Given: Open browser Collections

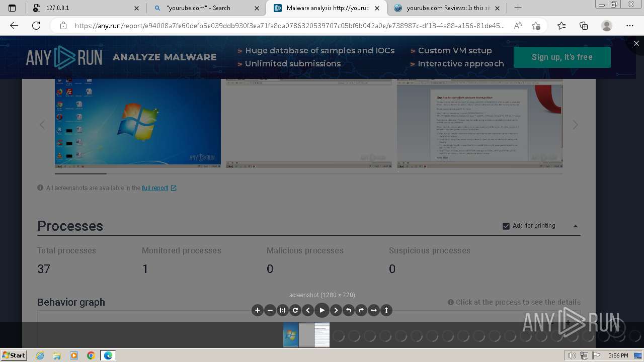Looking at the screenshot, I should pos(584,26).
